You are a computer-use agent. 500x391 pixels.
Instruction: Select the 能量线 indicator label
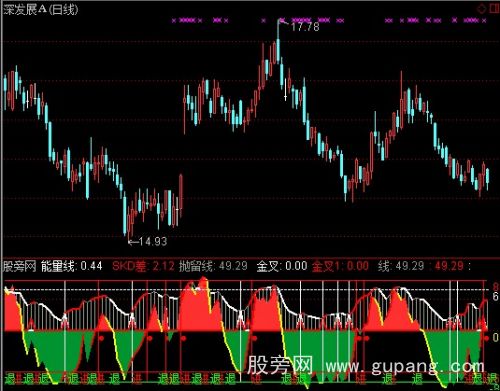click(x=59, y=266)
